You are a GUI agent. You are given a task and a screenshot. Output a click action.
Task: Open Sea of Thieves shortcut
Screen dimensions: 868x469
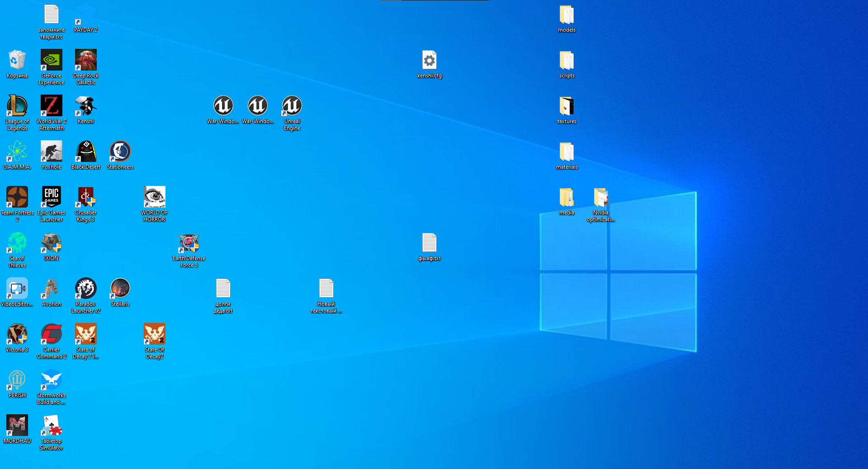click(17, 250)
